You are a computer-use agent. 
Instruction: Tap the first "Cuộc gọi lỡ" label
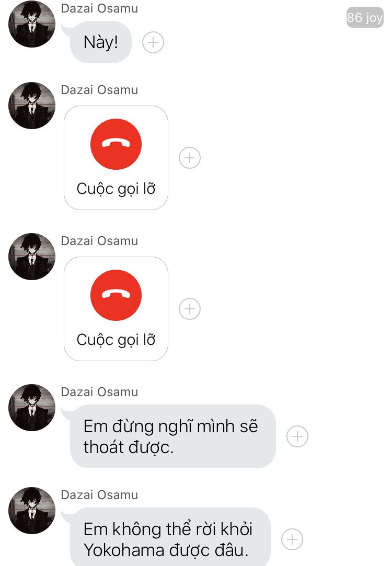click(x=116, y=189)
